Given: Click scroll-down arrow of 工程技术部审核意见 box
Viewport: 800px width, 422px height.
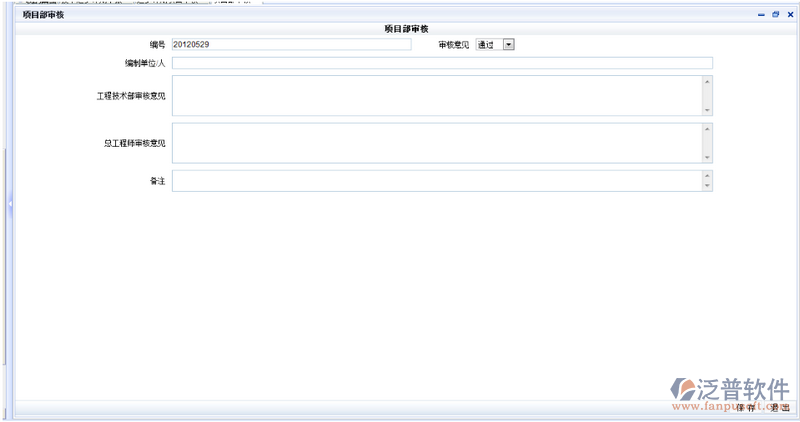Looking at the screenshot, I should 707,110.
